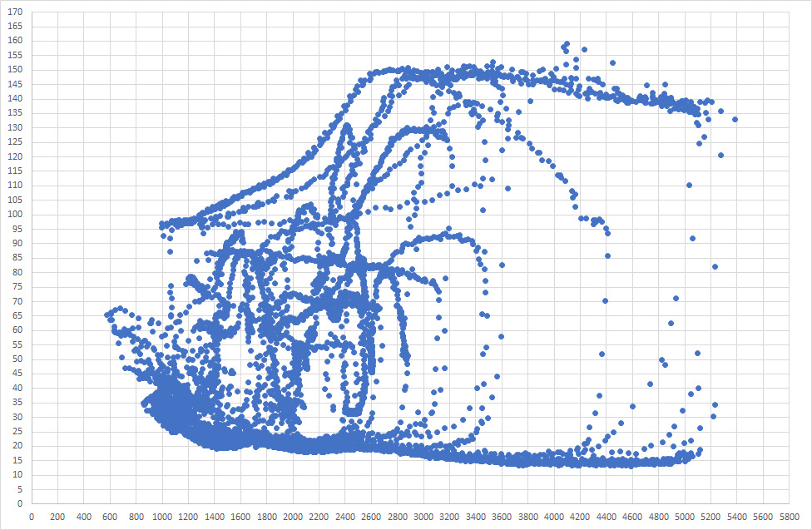Click the highest data point near 160
The height and width of the screenshot is (530, 812).
[x=567, y=44]
